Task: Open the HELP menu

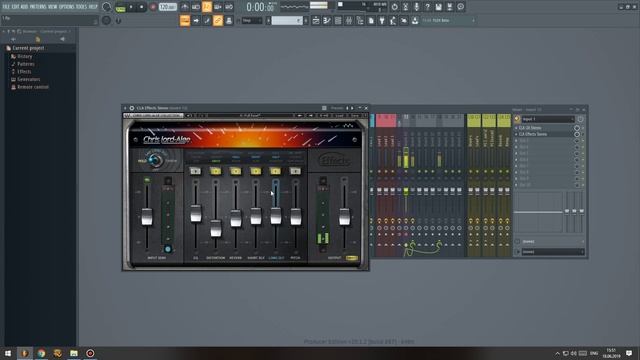Action: pyautogui.click(x=93, y=7)
